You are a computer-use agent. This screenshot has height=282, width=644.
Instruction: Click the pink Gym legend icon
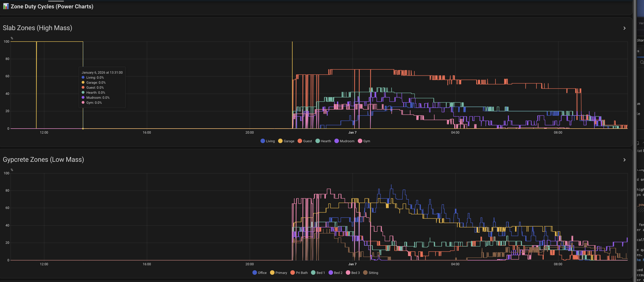tap(360, 141)
